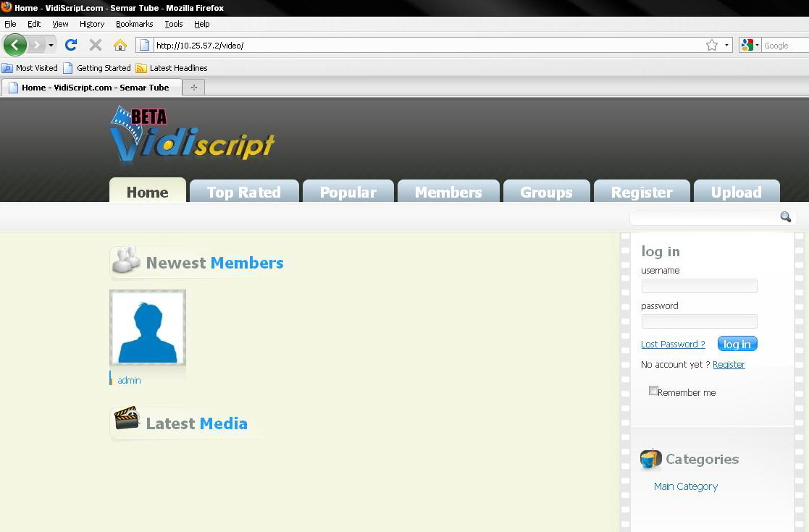Open a new tab with the plus button
This screenshot has height=532, width=809.
coord(194,88)
